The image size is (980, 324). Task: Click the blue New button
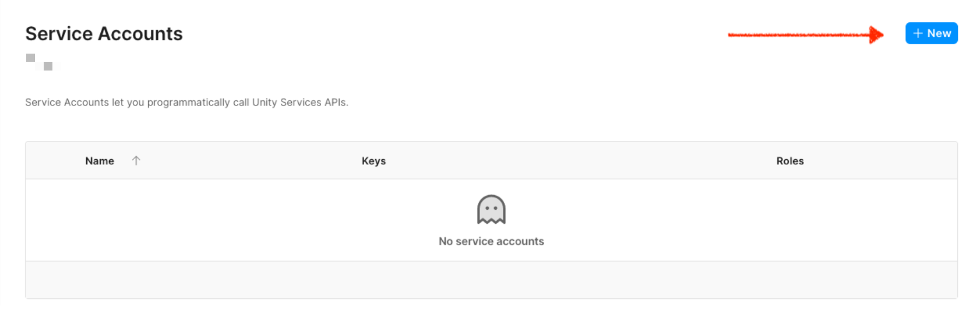pos(931,33)
